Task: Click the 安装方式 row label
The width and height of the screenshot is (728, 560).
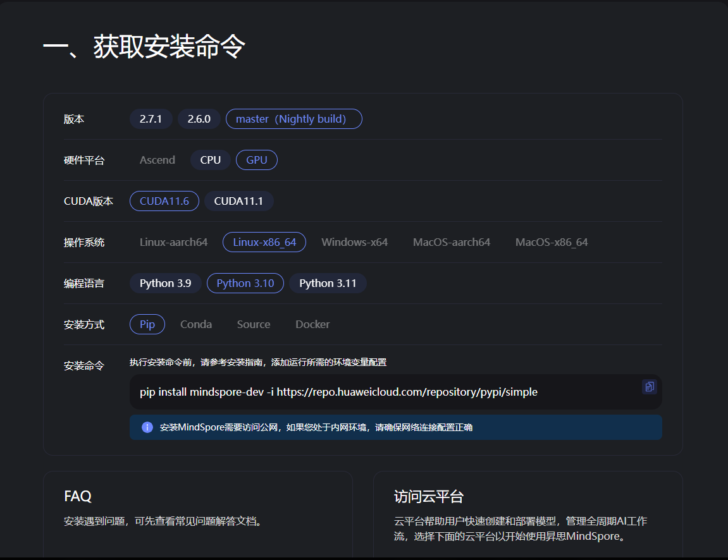Action: pos(84,325)
